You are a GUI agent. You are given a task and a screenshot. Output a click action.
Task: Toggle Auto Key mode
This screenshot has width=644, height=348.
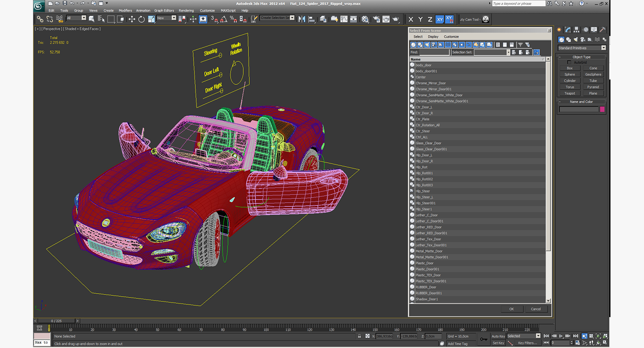[x=498, y=336]
